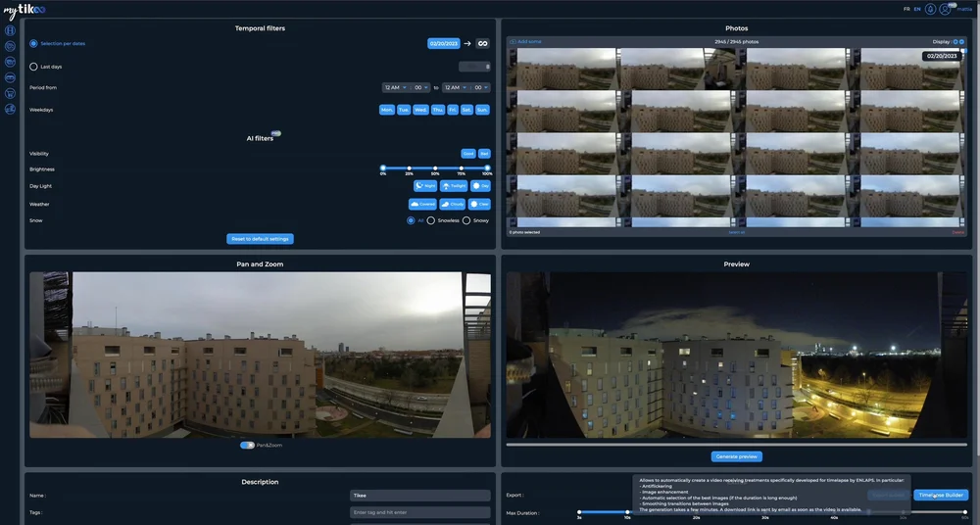
Task: Open the shopping cart sidebar icon
Action: pyautogui.click(x=10, y=93)
